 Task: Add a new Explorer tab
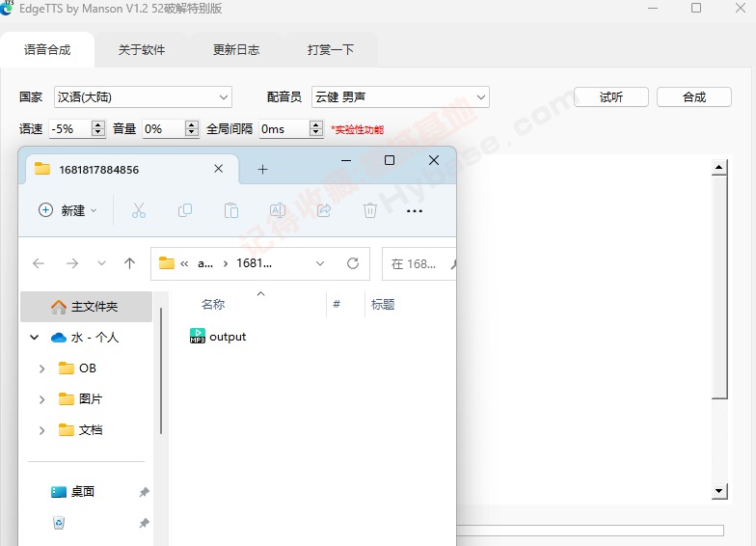pos(262,170)
